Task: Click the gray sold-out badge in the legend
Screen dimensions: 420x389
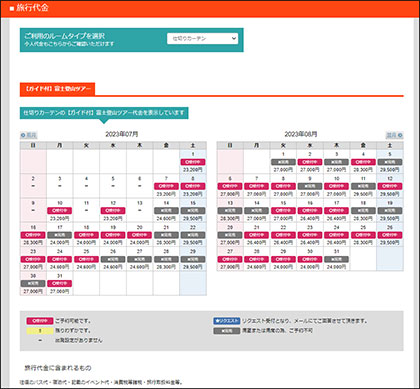Action: point(227,331)
